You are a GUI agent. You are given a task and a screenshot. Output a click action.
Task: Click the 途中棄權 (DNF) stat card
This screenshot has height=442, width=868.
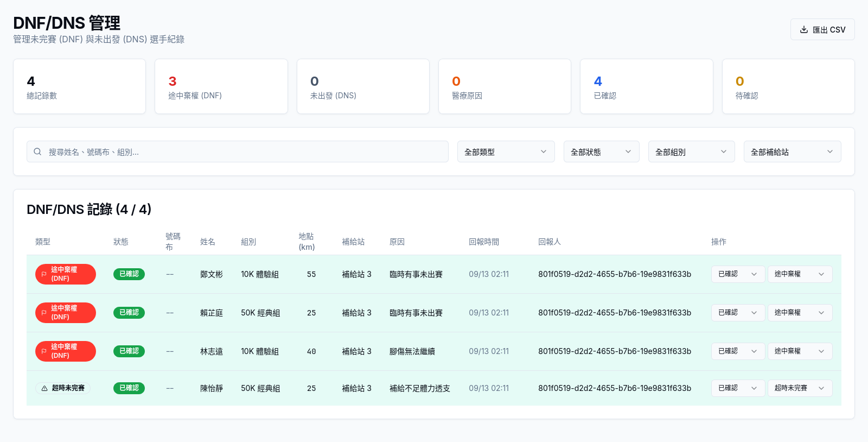pyautogui.click(x=221, y=86)
